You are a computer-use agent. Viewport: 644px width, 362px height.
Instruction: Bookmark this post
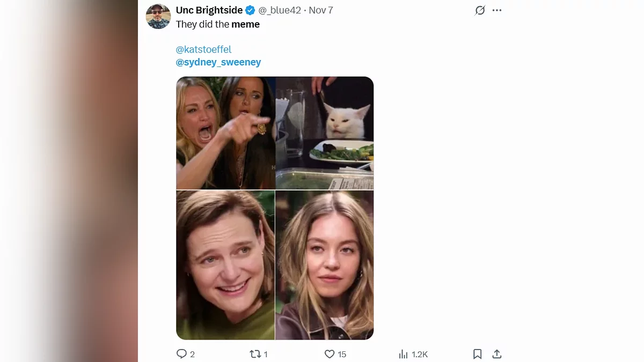pos(477,354)
